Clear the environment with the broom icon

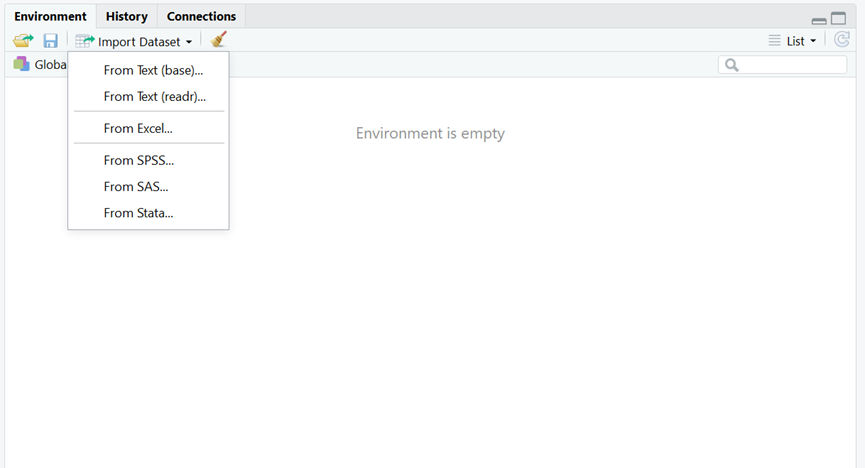point(218,40)
